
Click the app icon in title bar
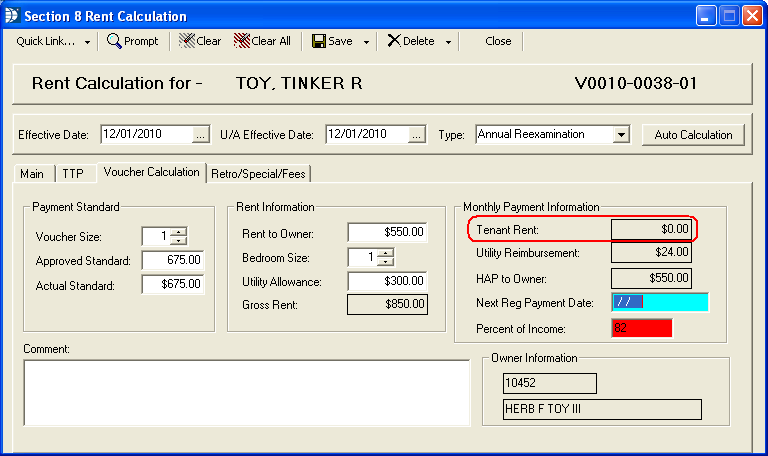pos(12,15)
